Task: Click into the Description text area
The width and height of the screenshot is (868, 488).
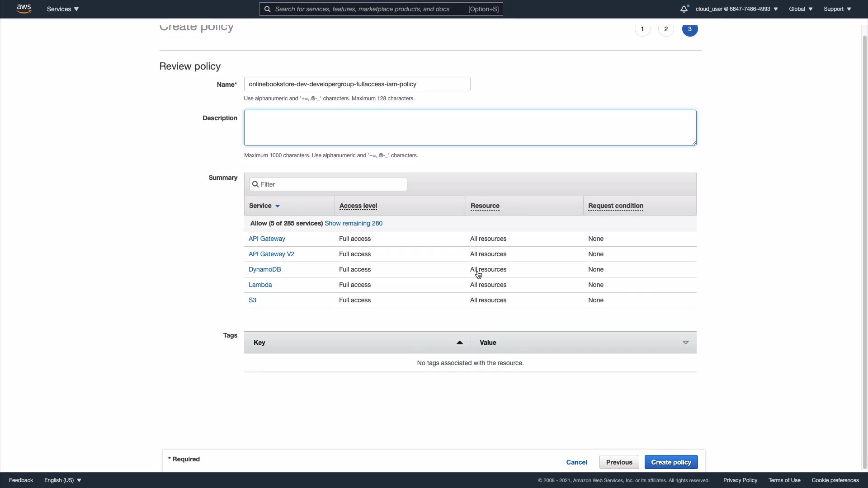Action: point(470,127)
